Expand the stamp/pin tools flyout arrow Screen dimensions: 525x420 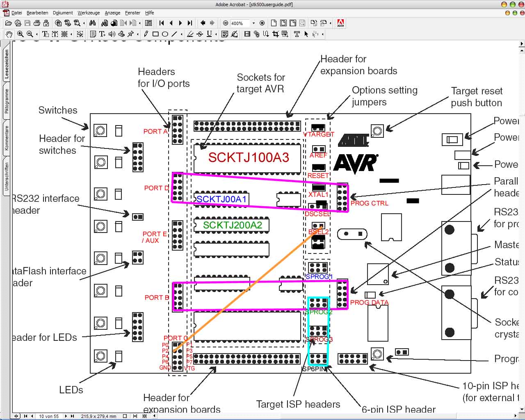(x=137, y=34)
